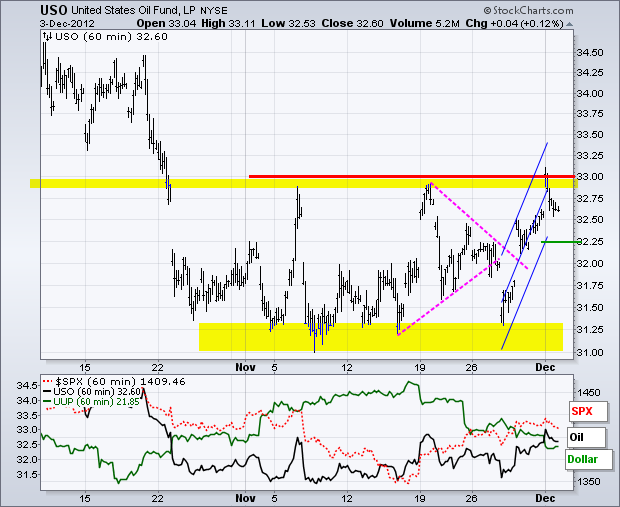Click the Open 33.04 value
This screenshot has width=620, height=507.
pyautogui.click(x=166, y=23)
